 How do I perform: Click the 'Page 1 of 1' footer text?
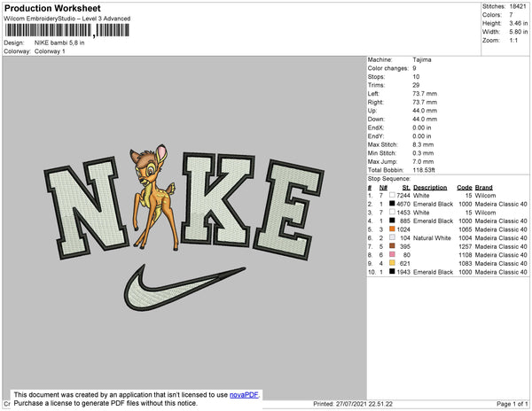pos(512,404)
